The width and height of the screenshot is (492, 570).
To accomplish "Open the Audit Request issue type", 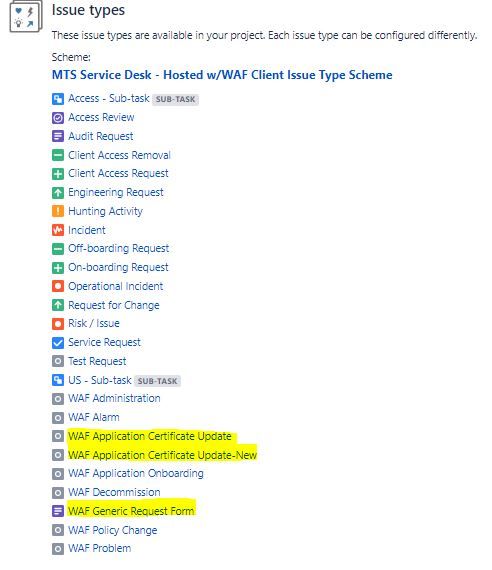I will pos(101,136).
